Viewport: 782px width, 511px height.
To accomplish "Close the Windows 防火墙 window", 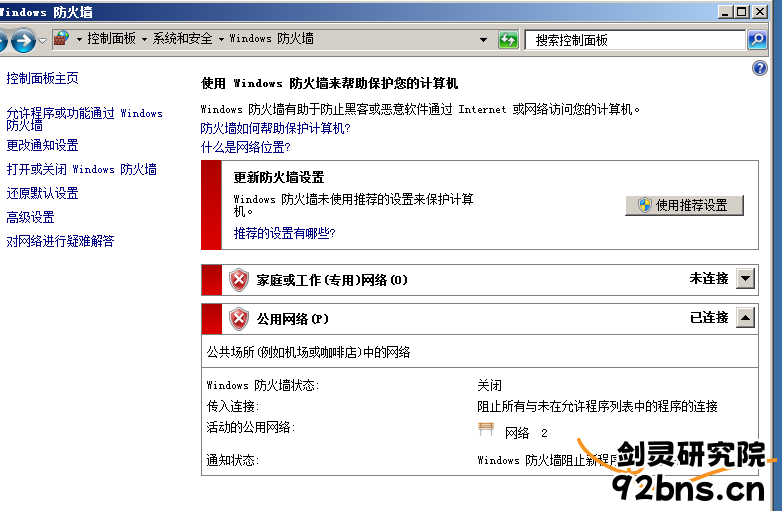I will (x=760, y=11).
